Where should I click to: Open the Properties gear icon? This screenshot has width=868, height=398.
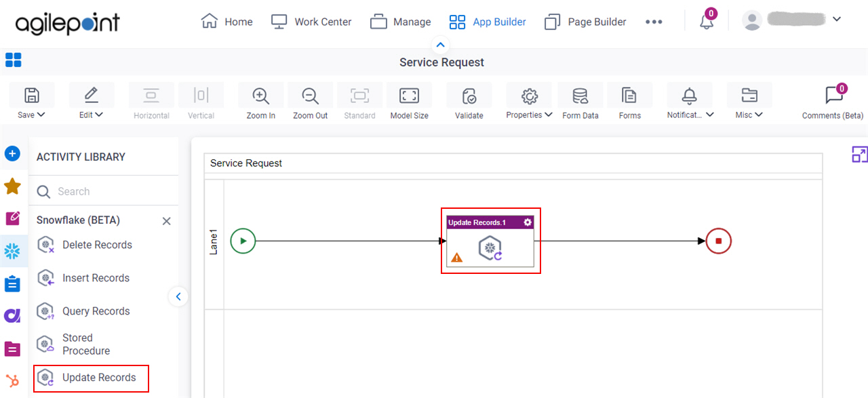click(530, 96)
